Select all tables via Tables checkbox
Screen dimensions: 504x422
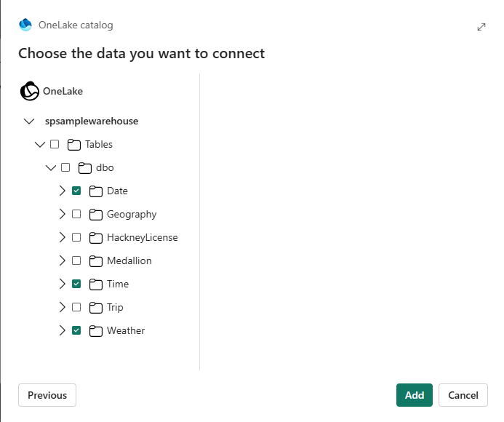point(55,144)
